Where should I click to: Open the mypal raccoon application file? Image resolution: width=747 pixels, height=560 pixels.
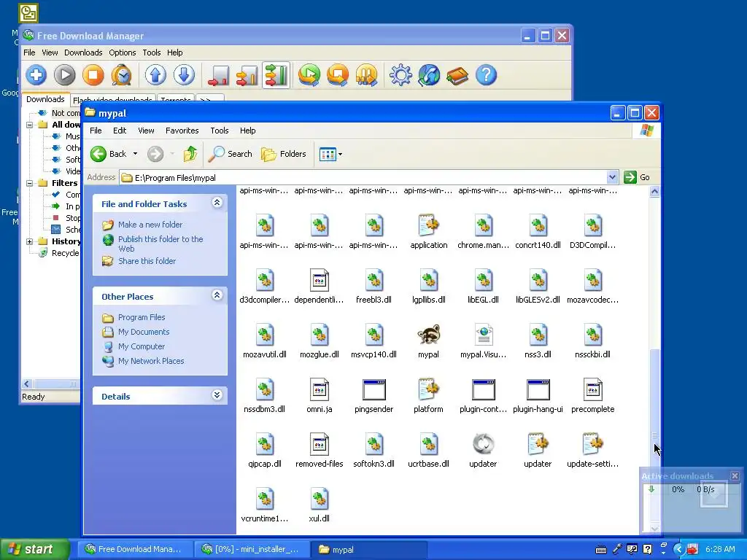[x=428, y=341]
